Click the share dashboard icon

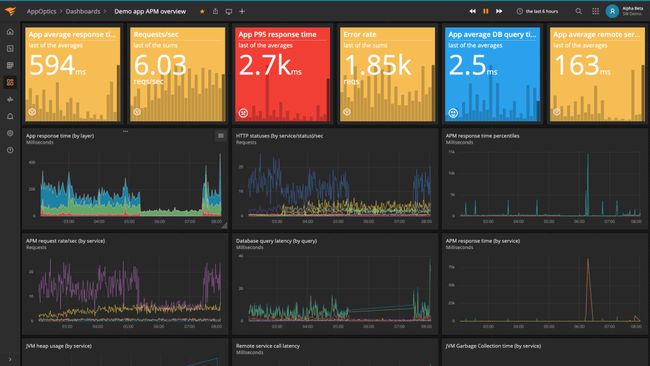tap(215, 12)
